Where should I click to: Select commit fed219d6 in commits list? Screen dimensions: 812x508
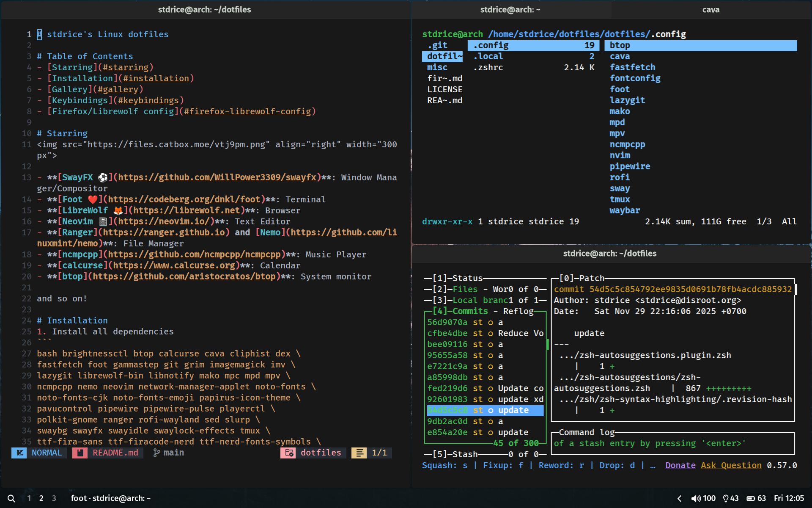pyautogui.click(x=447, y=388)
